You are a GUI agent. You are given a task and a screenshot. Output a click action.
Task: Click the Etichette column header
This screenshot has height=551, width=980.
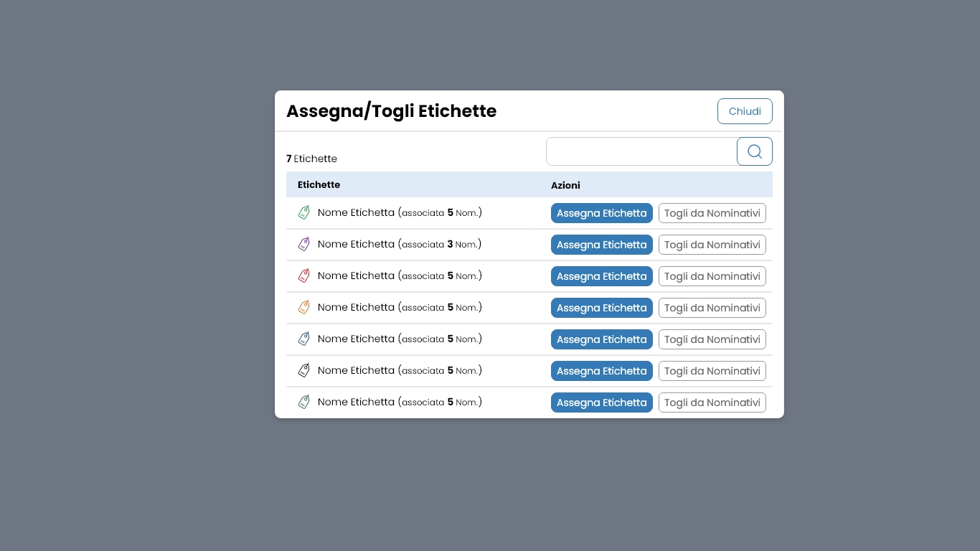point(319,184)
